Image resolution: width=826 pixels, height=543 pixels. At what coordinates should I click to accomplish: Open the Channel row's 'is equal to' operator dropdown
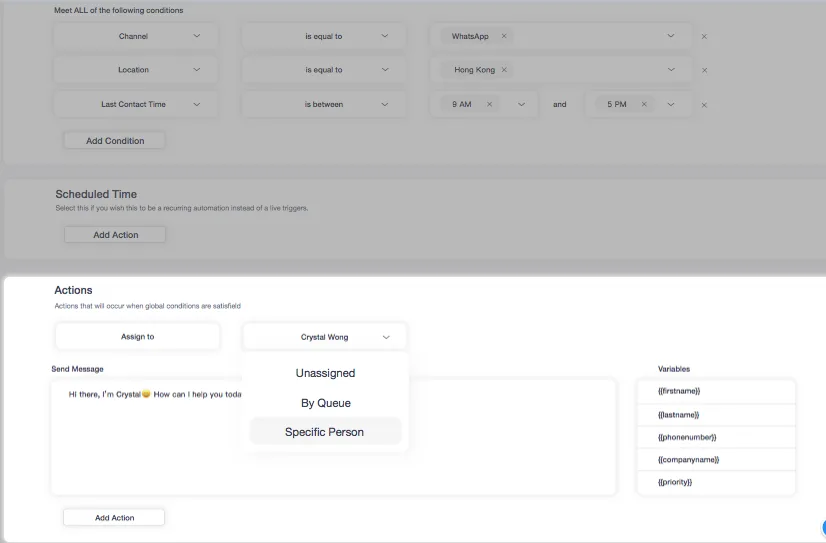point(323,36)
